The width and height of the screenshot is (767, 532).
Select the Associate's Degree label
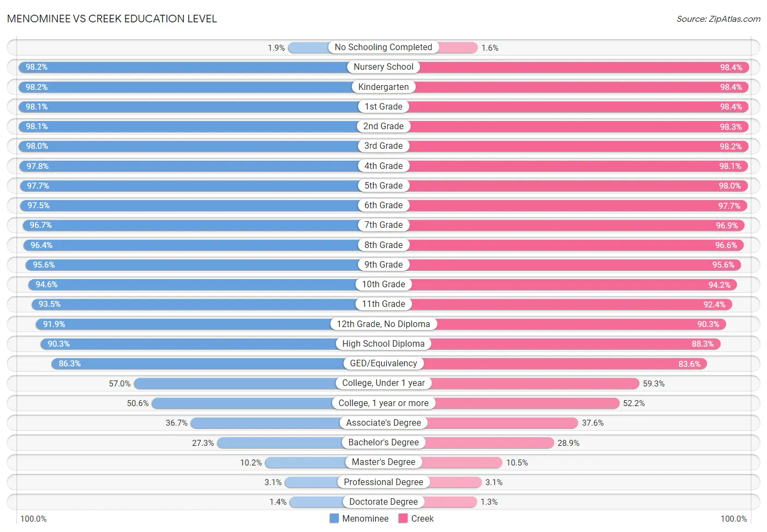coord(383,423)
